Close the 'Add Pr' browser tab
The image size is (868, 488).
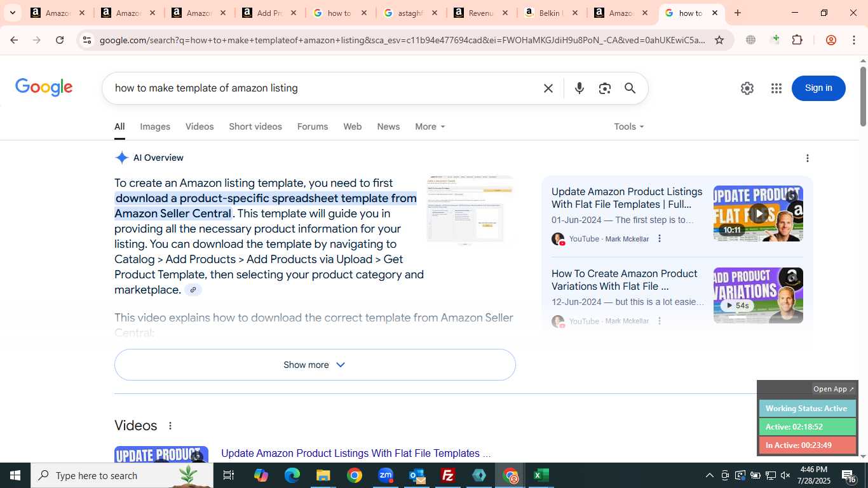293,13
